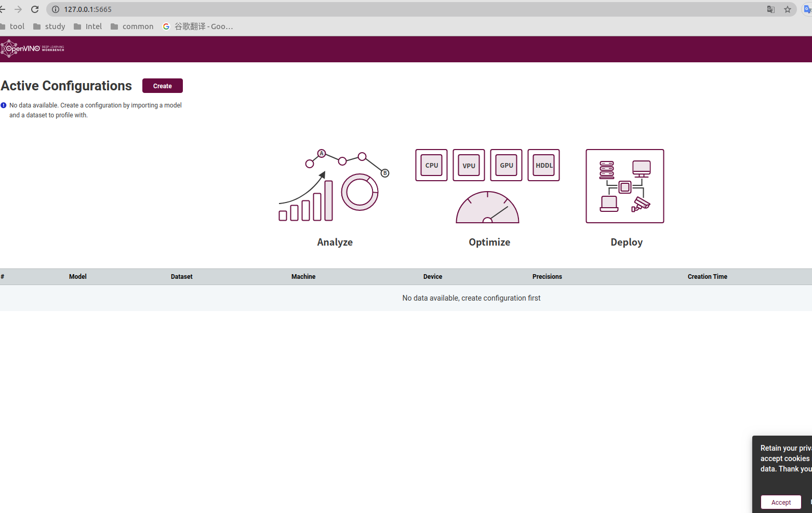Screen dimensions: 812x513
Task: Click the Dataset column header
Action: [x=182, y=277]
